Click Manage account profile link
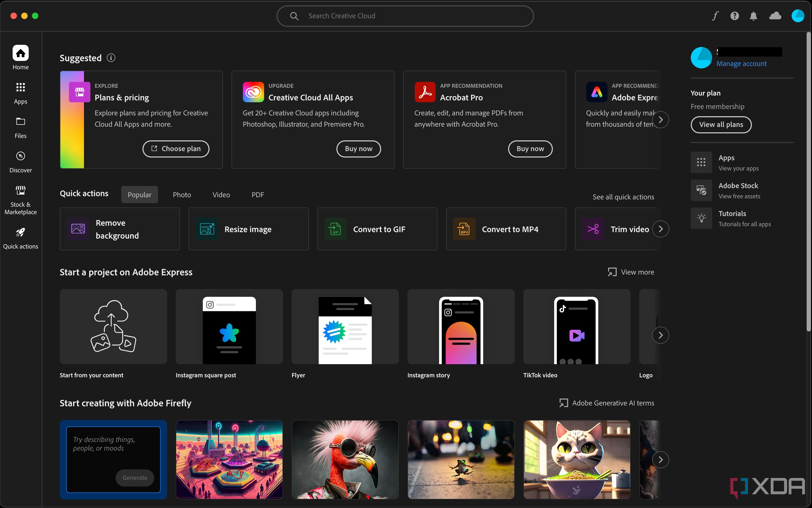This screenshot has width=812, height=508. coord(742,63)
